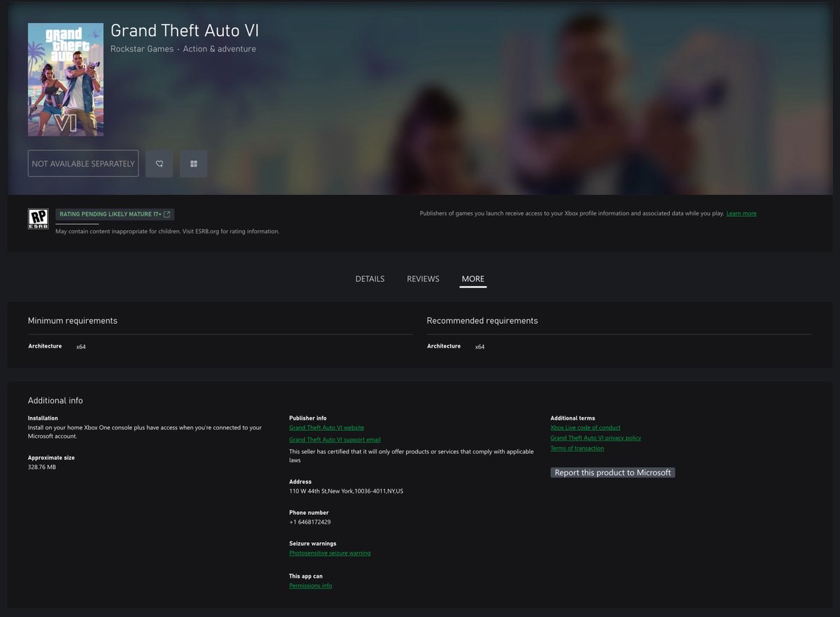The width and height of the screenshot is (840, 617).
Task: Click the ESRB RP rating badge
Action: 38,219
